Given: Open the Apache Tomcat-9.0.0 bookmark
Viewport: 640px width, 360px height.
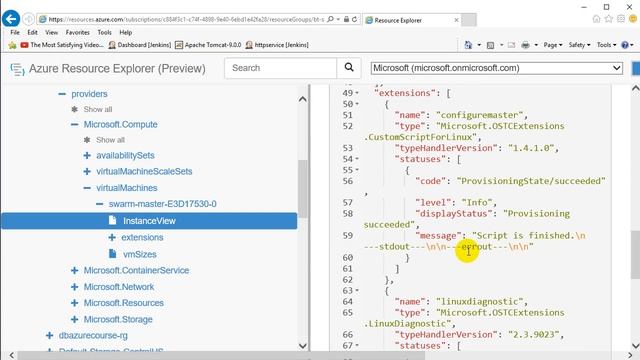Looking at the screenshot, I should tap(208, 45).
